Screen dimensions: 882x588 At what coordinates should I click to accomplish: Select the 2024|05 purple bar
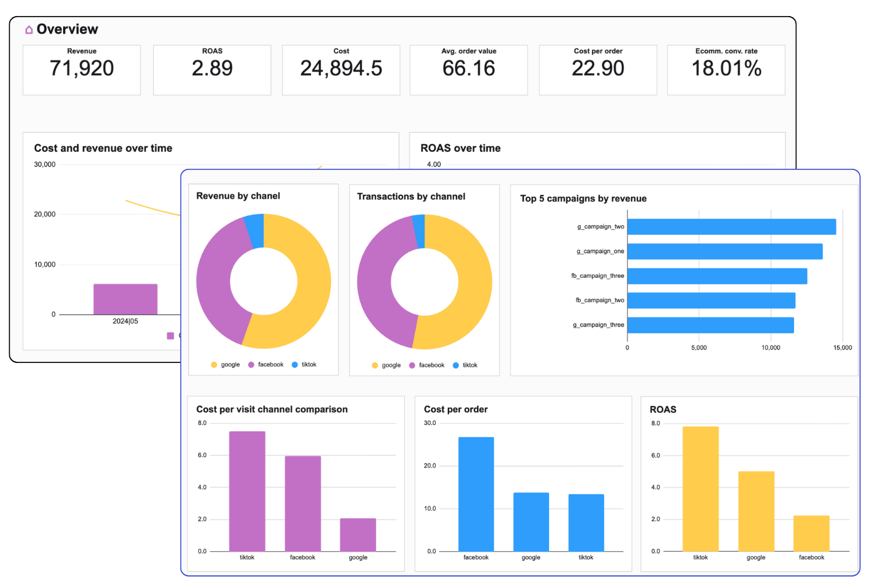125,299
